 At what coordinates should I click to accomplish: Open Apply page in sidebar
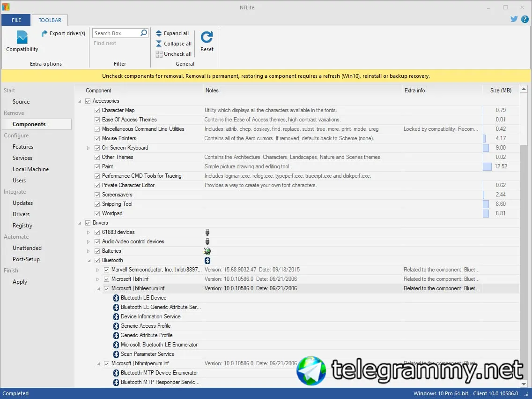(x=20, y=282)
